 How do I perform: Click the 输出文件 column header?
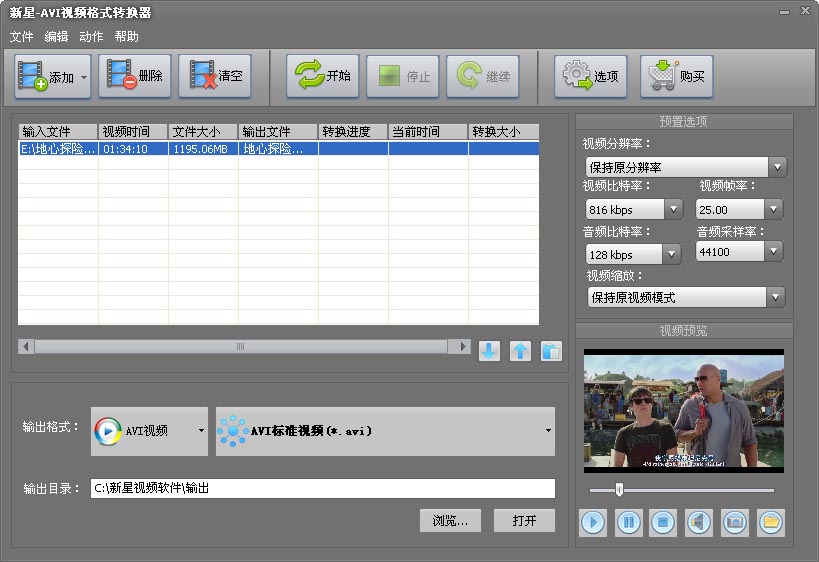[x=278, y=132]
